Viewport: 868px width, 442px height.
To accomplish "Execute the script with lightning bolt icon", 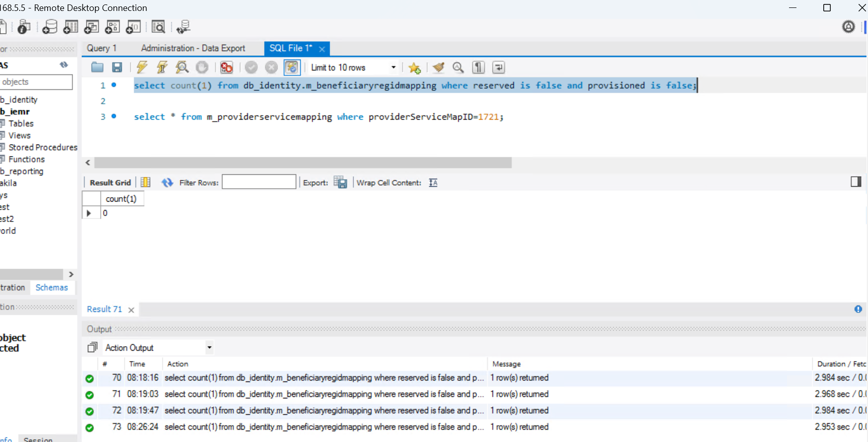I will coord(142,68).
